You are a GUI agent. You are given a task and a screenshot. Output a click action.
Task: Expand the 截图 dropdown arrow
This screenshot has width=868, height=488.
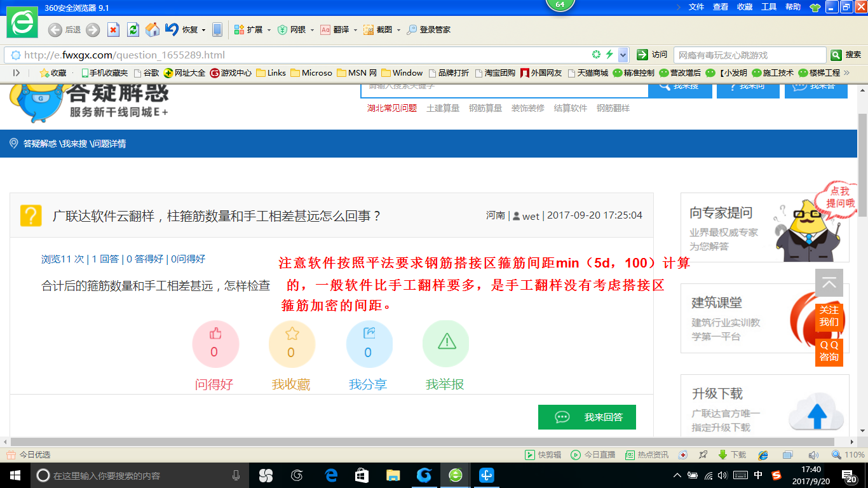pos(398,30)
